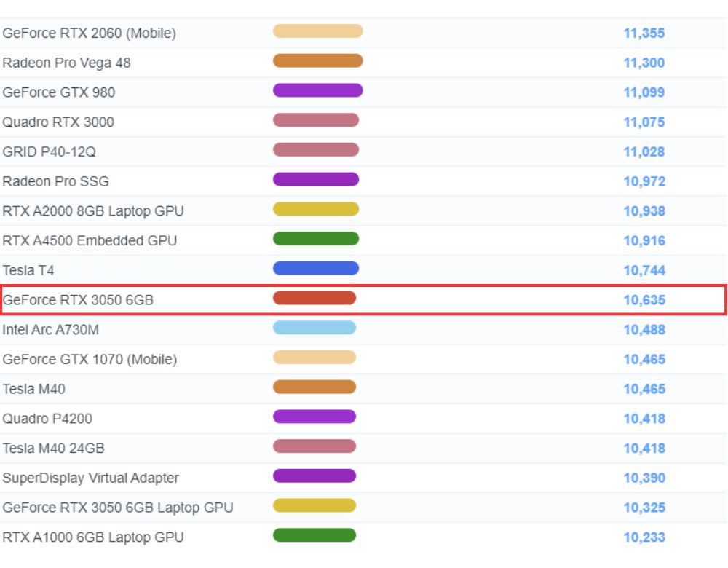Select the Quadro P4200 name
The width and height of the screenshot is (728, 568).
point(47,419)
